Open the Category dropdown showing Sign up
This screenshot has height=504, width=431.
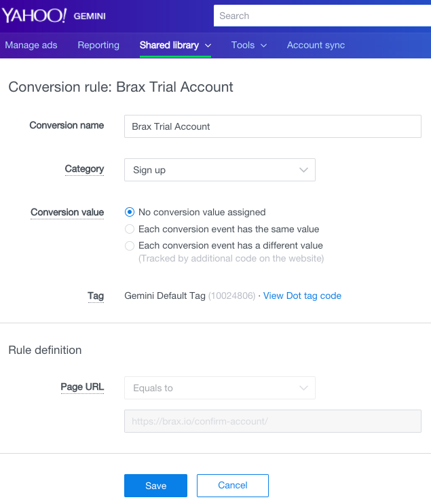point(219,170)
